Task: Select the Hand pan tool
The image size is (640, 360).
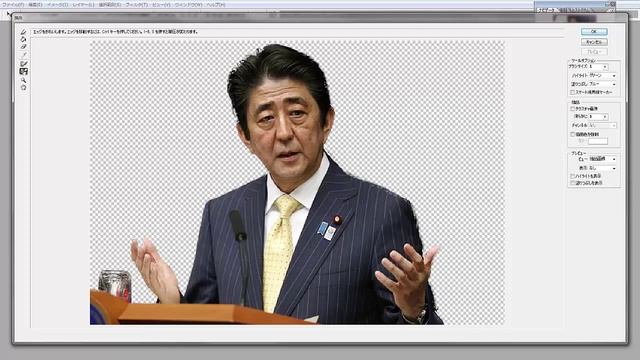Action: [x=23, y=87]
